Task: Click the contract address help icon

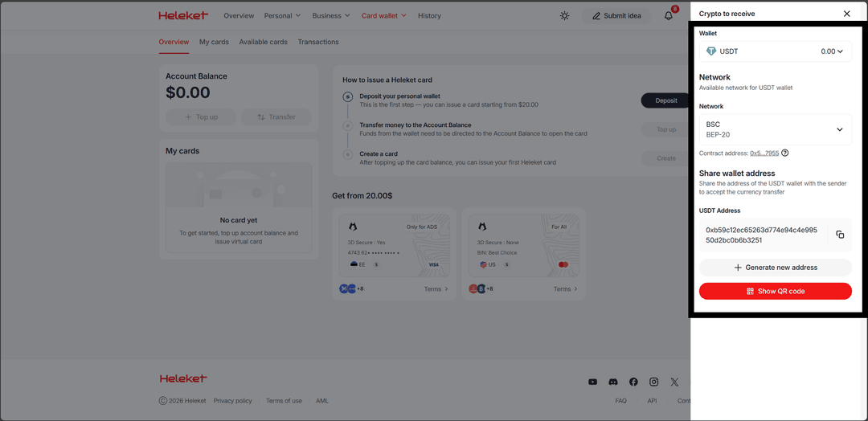Action: pyautogui.click(x=785, y=153)
